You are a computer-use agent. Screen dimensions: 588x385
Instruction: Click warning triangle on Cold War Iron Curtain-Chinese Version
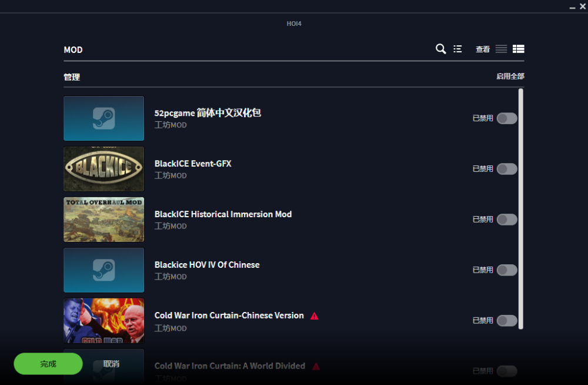pos(314,316)
